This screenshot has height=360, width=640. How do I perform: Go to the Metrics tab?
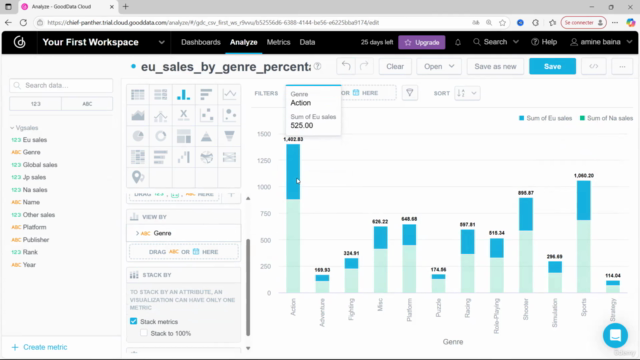[278, 42]
